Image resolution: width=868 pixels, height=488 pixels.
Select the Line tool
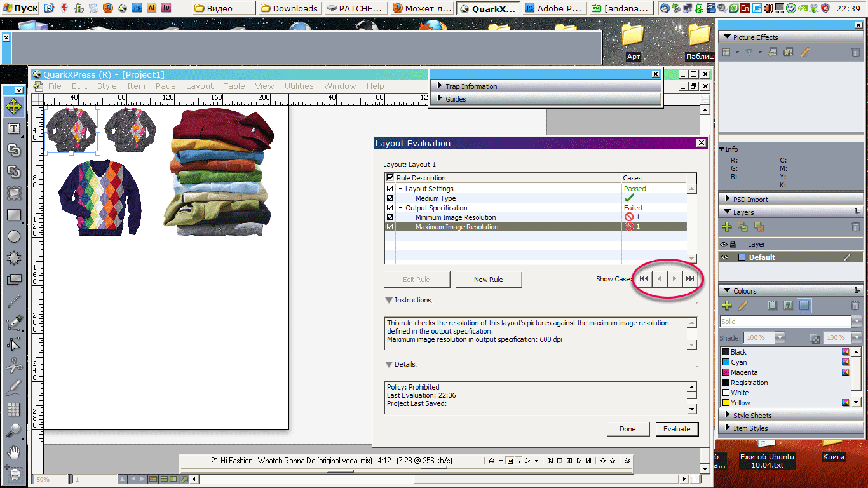click(13, 301)
